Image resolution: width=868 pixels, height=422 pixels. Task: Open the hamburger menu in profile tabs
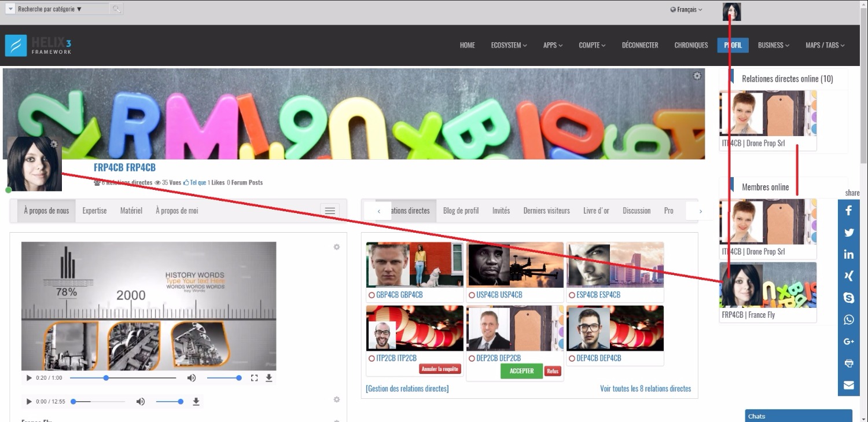tap(330, 211)
